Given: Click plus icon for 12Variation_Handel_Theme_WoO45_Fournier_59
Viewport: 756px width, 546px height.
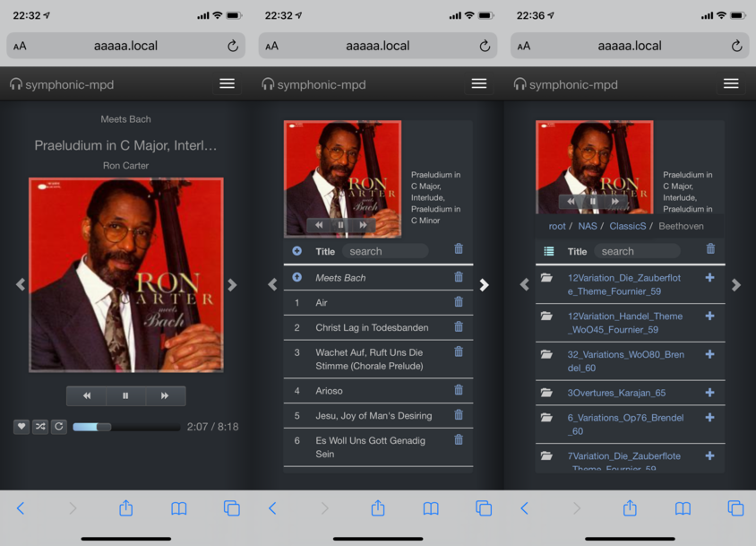Looking at the screenshot, I should click(710, 316).
